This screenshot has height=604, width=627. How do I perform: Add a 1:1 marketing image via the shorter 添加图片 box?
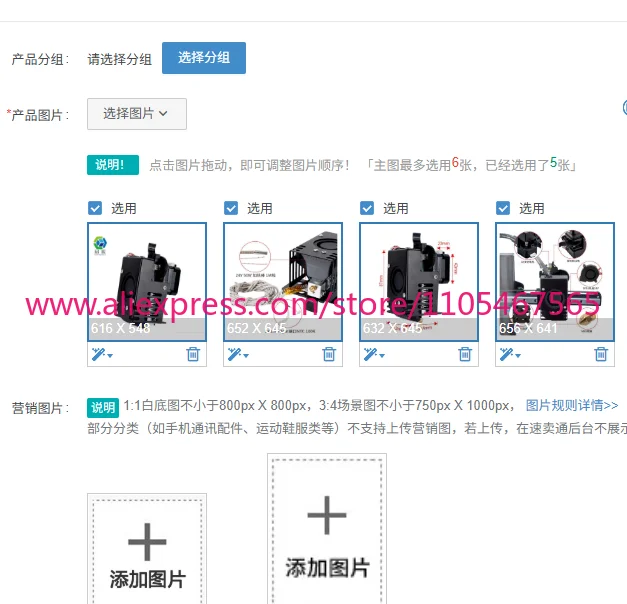coord(147,549)
